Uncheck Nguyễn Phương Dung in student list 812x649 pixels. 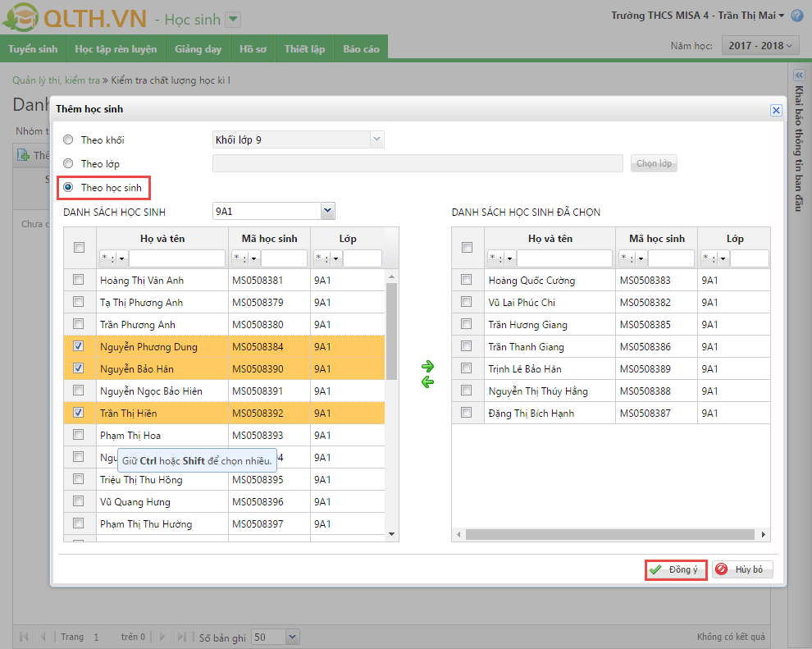[79, 346]
